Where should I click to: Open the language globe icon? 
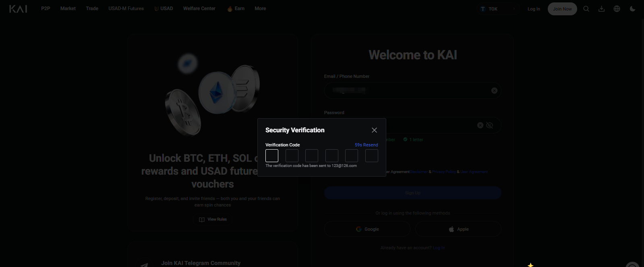pos(617,9)
